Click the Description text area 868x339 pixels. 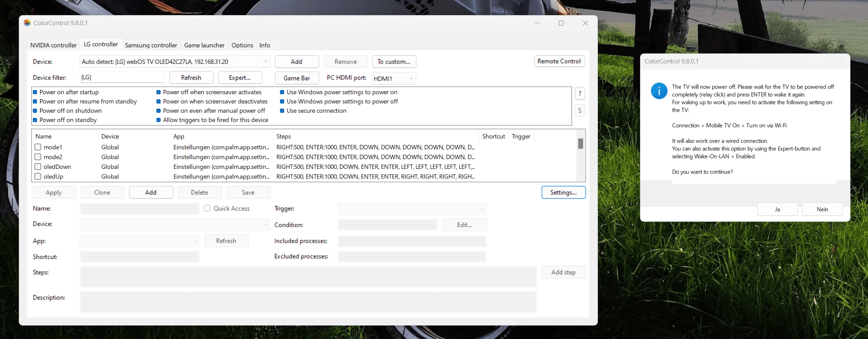click(308, 302)
